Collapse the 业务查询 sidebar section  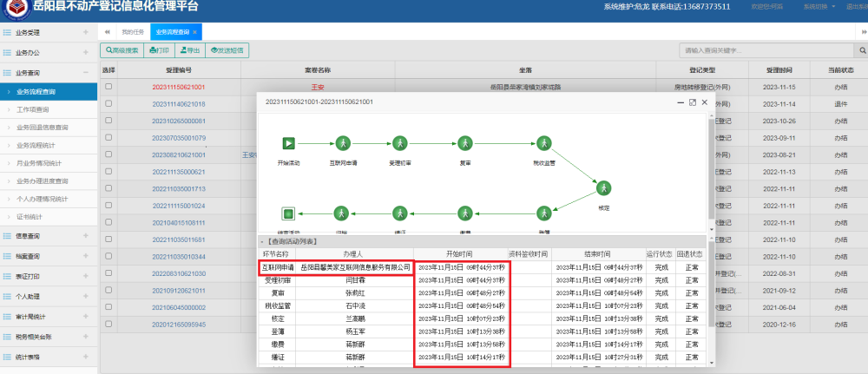pos(85,73)
